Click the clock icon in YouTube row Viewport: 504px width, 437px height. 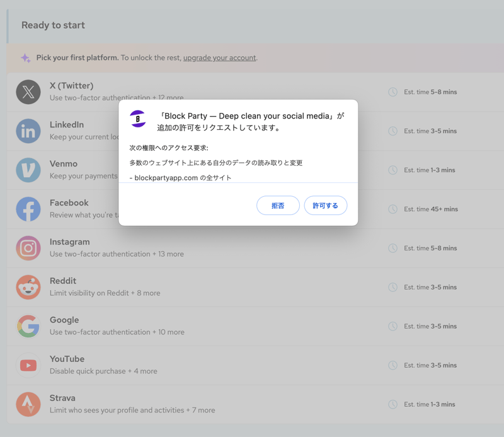pos(392,365)
